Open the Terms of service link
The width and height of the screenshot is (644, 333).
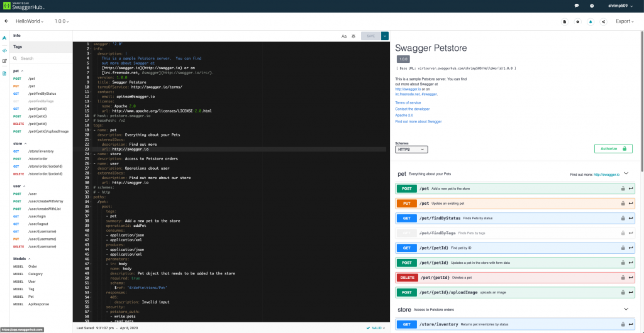coord(408,102)
